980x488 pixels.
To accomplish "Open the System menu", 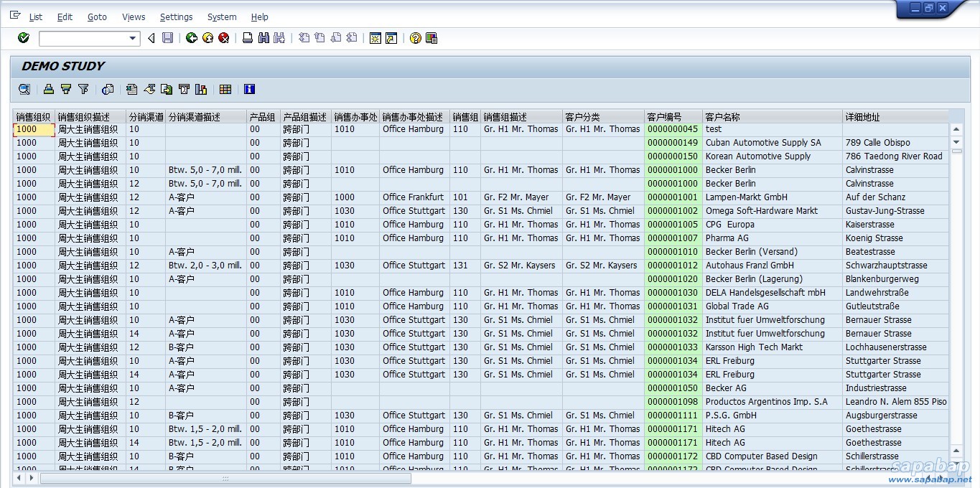I will tap(222, 17).
